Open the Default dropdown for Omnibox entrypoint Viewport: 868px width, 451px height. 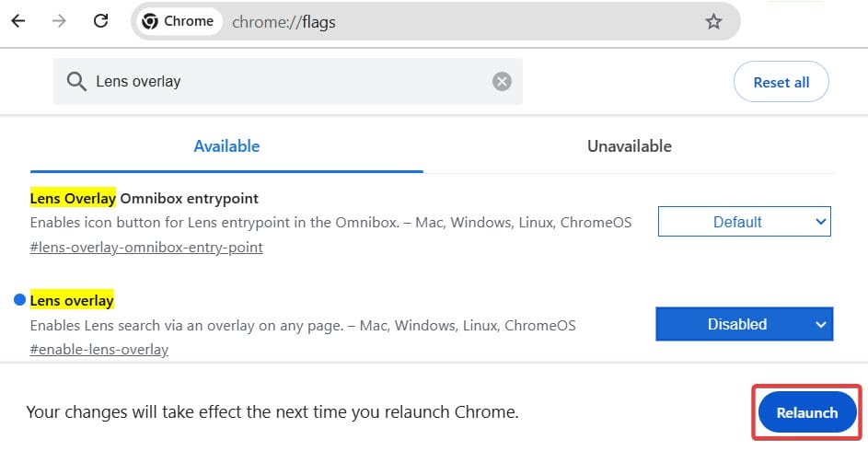[x=744, y=222]
